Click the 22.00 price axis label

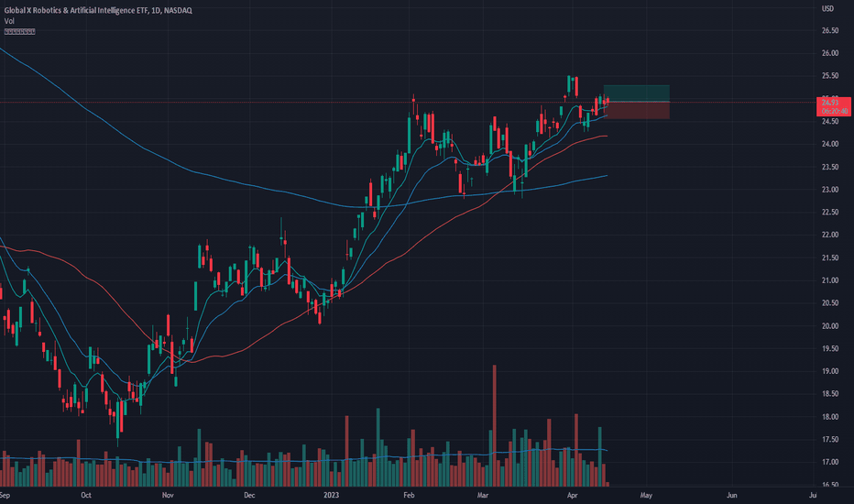tap(830, 235)
